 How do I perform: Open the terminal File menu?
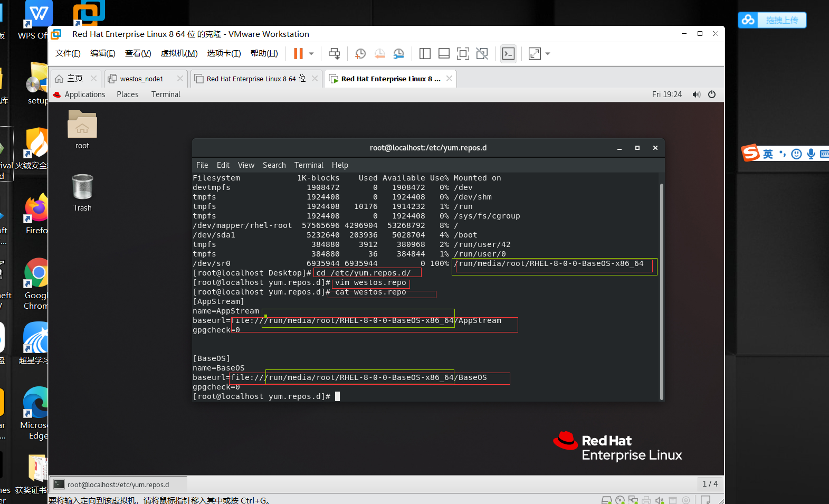(202, 165)
